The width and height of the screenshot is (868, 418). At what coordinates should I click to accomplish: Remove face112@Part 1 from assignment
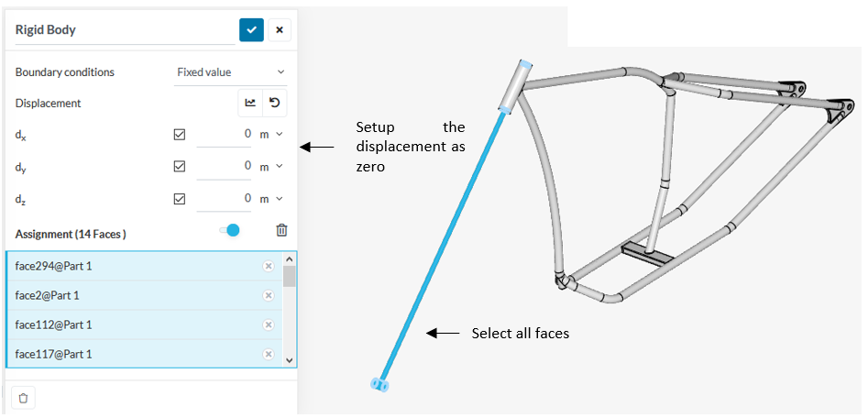269,324
